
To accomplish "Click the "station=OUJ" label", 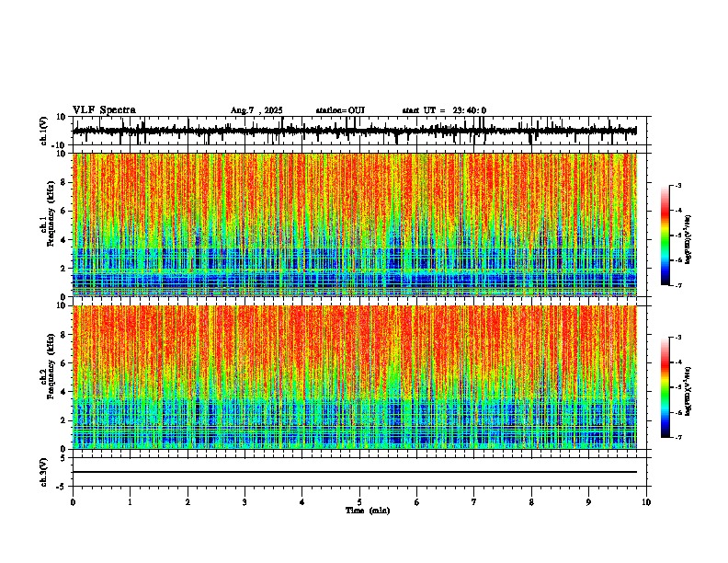I will pos(340,110).
